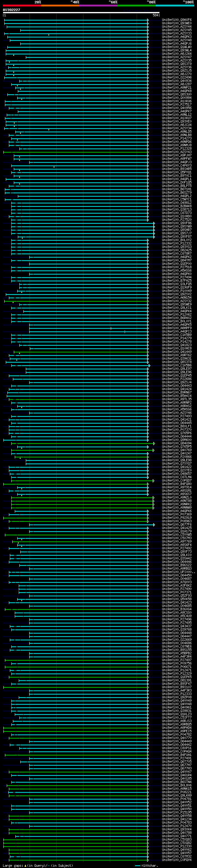Pick the entry UniRef100_P15195
The width and height of the screenshot is (197, 868).
177,812
